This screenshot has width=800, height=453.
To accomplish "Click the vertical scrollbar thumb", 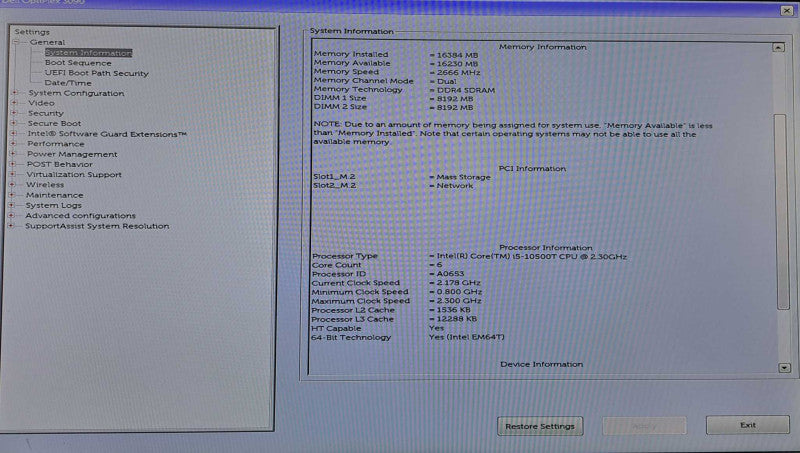I will [782, 211].
